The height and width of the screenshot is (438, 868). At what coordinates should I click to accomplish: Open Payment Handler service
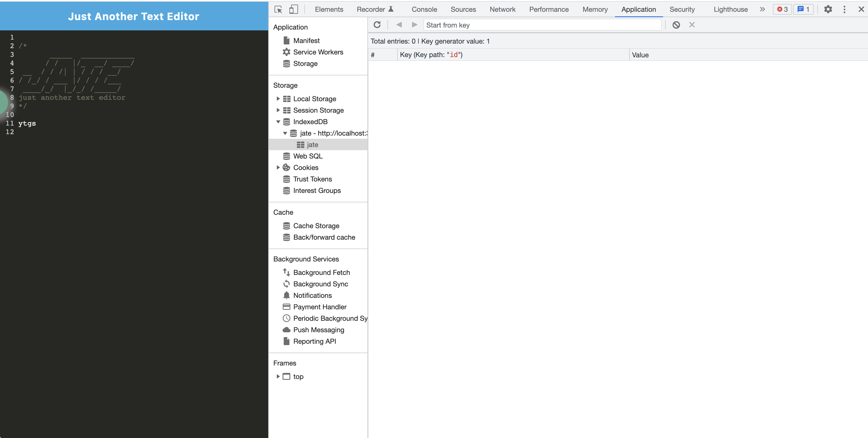pyautogui.click(x=320, y=306)
